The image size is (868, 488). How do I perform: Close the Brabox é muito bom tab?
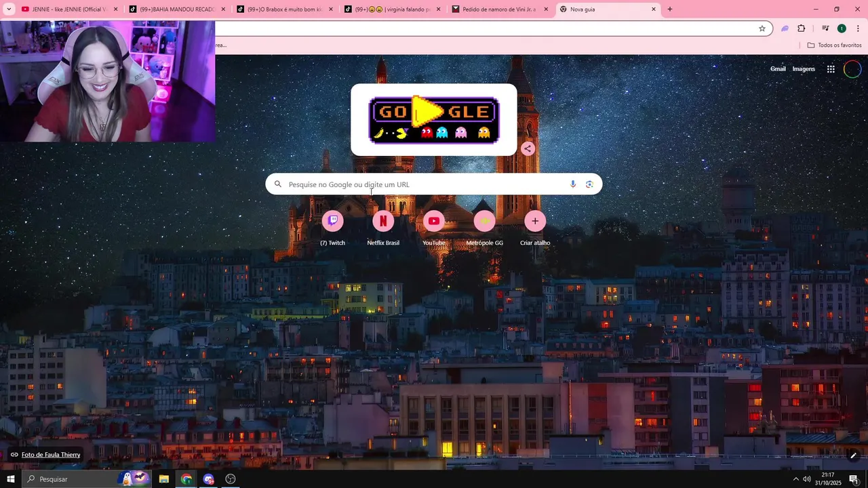[x=331, y=9]
